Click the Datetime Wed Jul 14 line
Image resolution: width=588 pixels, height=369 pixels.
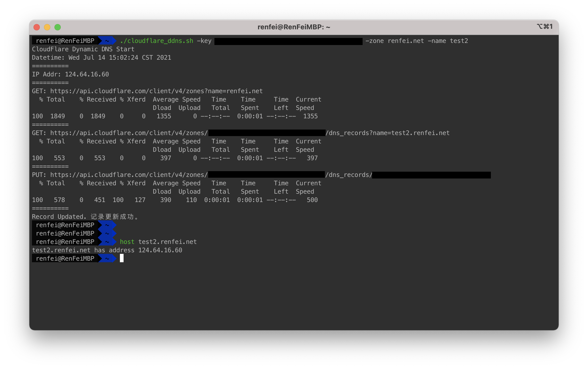(x=101, y=58)
